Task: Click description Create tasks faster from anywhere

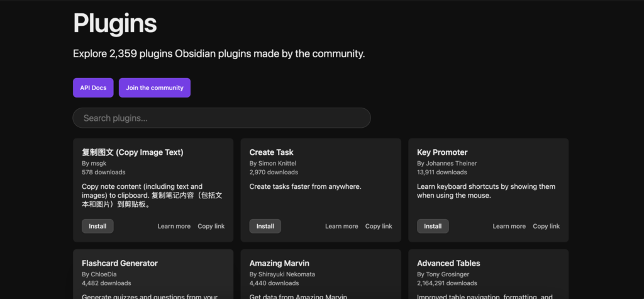Action: coord(305,187)
